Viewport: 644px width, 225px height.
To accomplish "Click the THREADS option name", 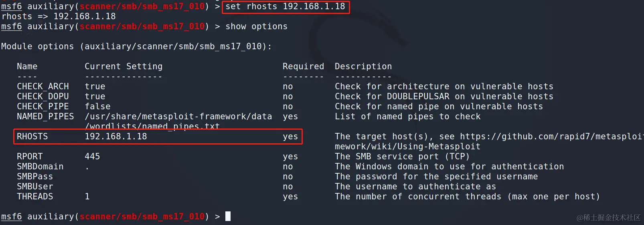I will (35, 197).
